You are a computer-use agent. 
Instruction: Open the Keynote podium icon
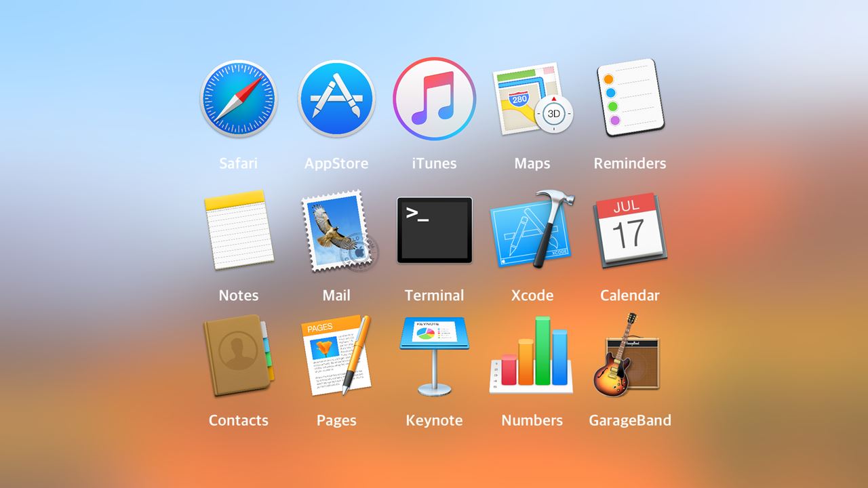coord(435,356)
